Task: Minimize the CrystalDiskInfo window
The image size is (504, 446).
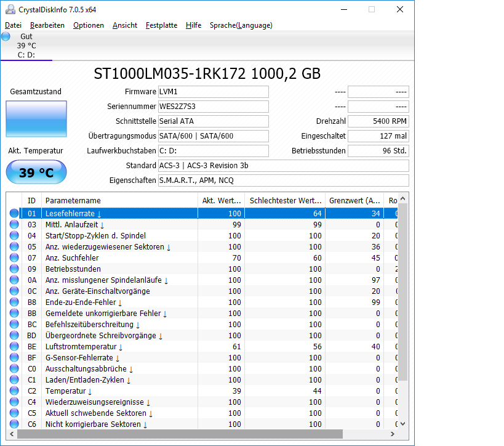Action: [344, 9]
